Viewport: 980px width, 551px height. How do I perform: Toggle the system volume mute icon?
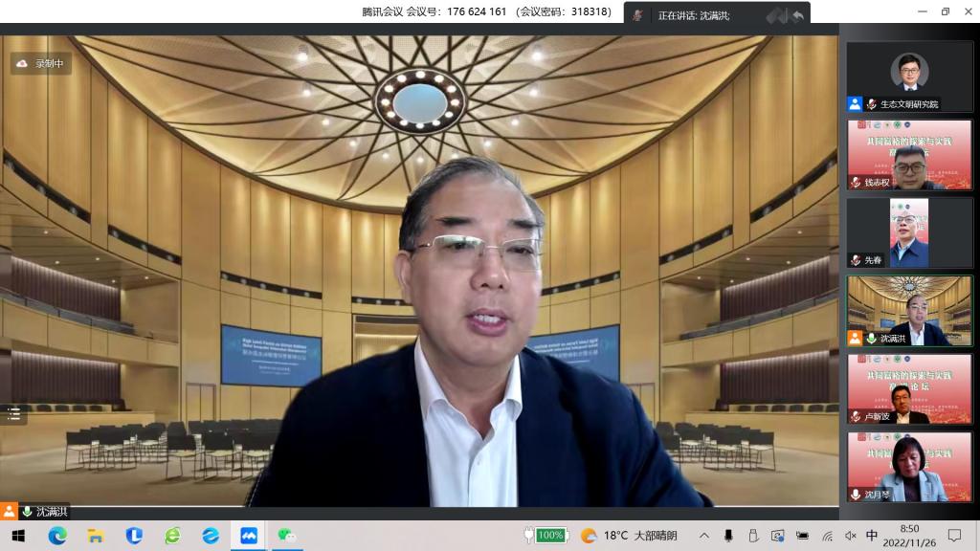point(850,536)
